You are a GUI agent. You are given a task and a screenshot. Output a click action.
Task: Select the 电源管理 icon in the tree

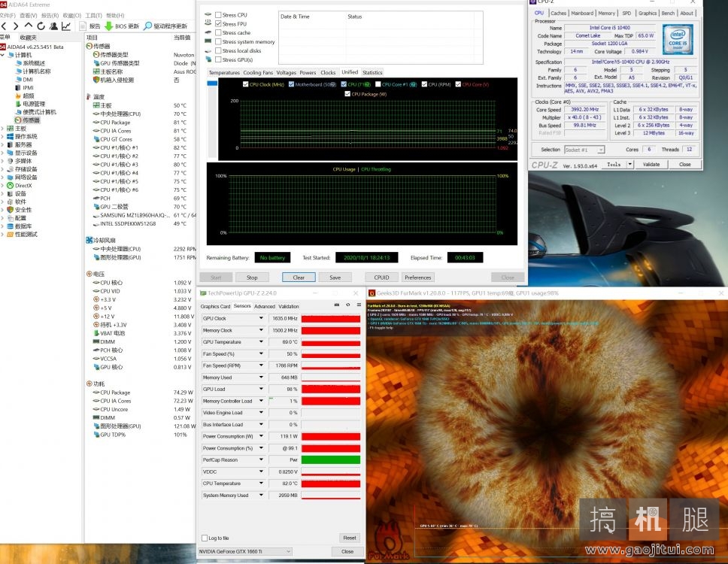point(19,104)
